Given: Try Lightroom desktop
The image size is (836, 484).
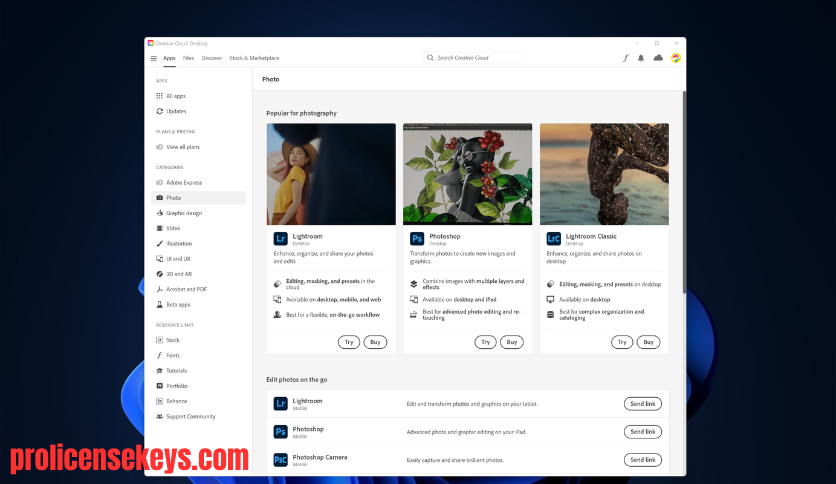Looking at the screenshot, I should [x=349, y=342].
